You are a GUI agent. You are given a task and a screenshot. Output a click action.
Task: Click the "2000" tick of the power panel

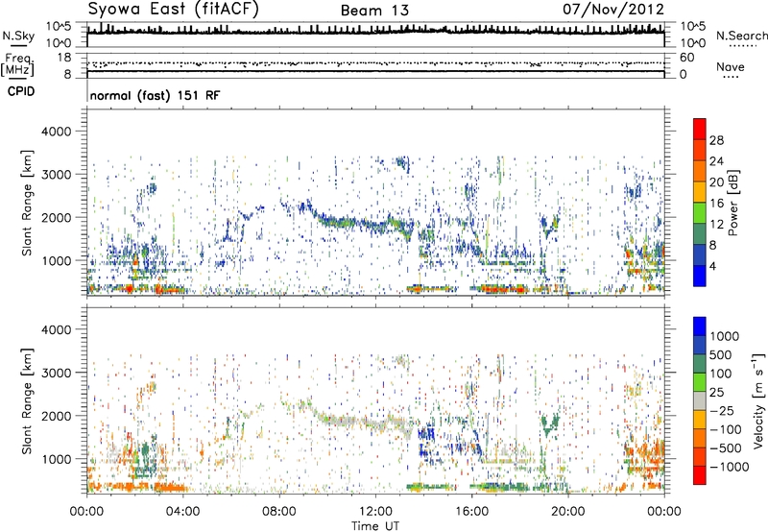click(x=57, y=217)
